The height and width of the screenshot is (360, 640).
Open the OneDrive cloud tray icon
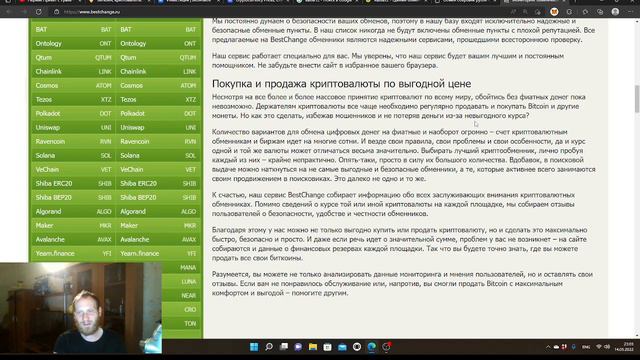pos(556,347)
